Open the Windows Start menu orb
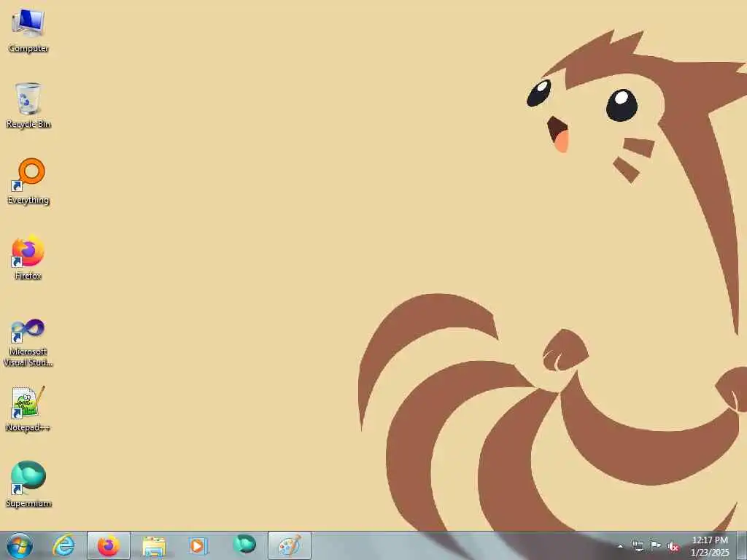 pos(20,545)
